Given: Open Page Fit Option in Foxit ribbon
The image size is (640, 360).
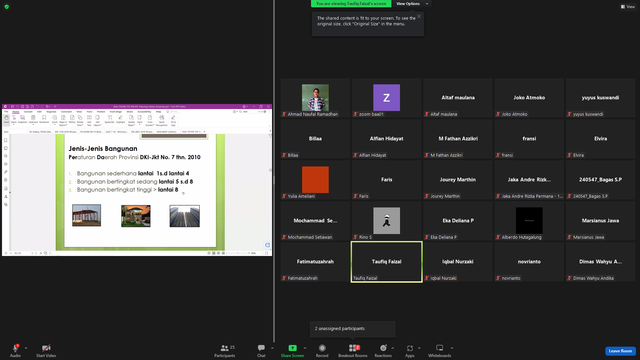Looking at the screenshot, I should coord(63,120).
